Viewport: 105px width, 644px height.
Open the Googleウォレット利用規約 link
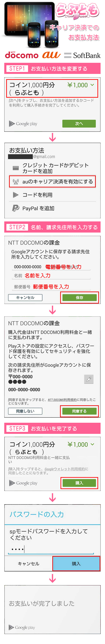point(65,469)
